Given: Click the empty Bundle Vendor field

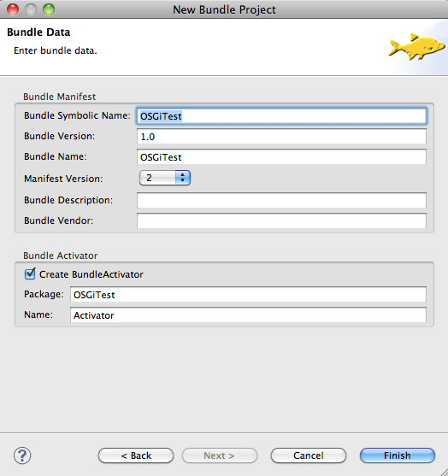Looking at the screenshot, I should click(x=281, y=220).
